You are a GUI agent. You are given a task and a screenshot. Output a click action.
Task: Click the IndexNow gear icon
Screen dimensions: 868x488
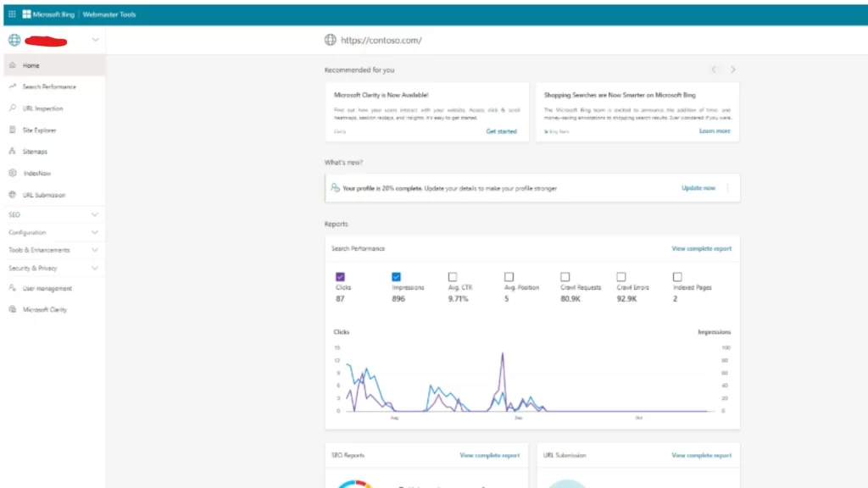pyautogui.click(x=12, y=173)
